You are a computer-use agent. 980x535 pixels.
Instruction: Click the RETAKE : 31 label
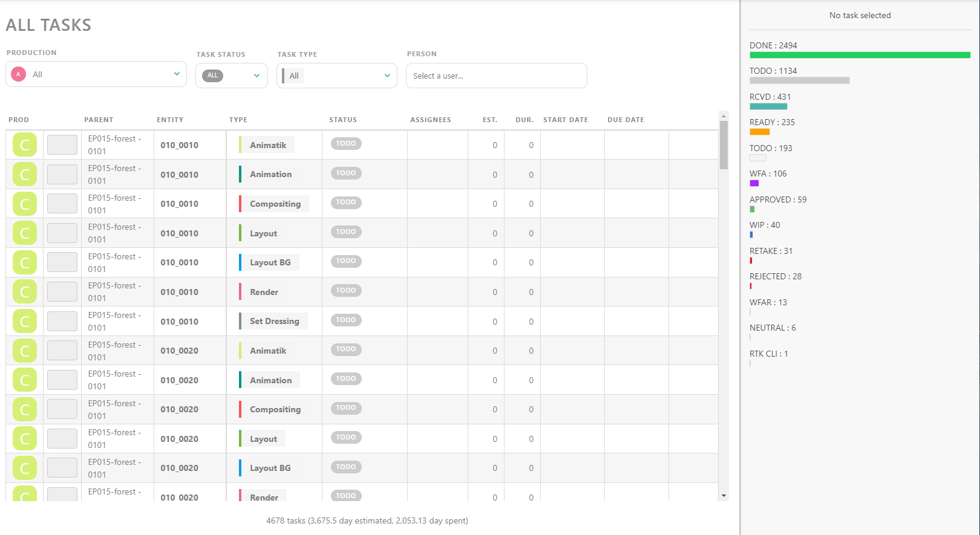click(771, 251)
